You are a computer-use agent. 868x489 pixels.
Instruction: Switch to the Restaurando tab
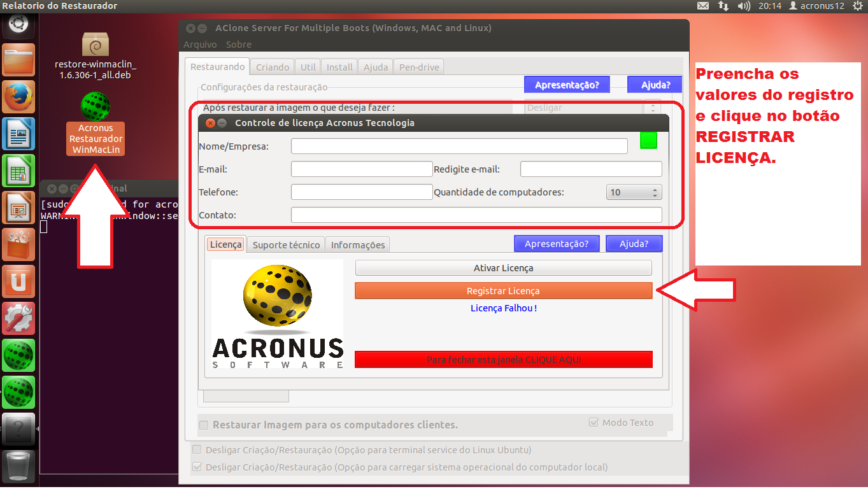(x=217, y=67)
